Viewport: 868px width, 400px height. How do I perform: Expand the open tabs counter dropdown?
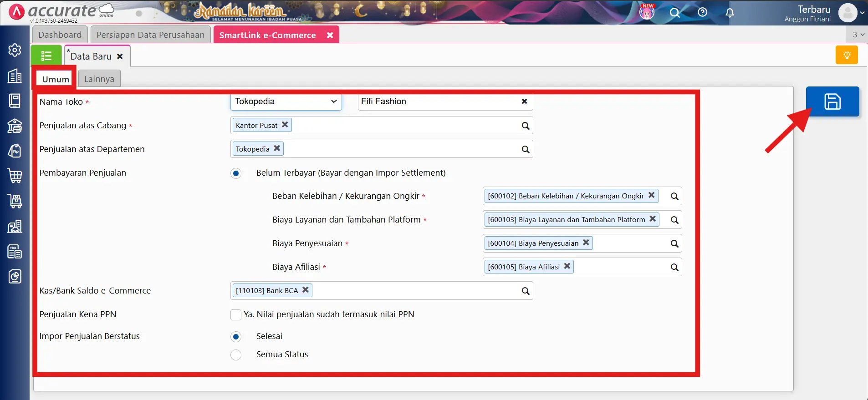[x=858, y=35]
